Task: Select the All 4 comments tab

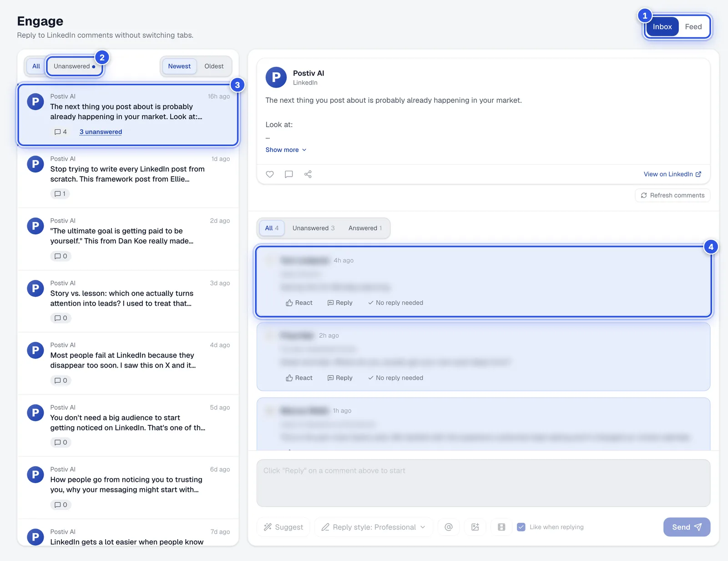Action: click(x=272, y=228)
